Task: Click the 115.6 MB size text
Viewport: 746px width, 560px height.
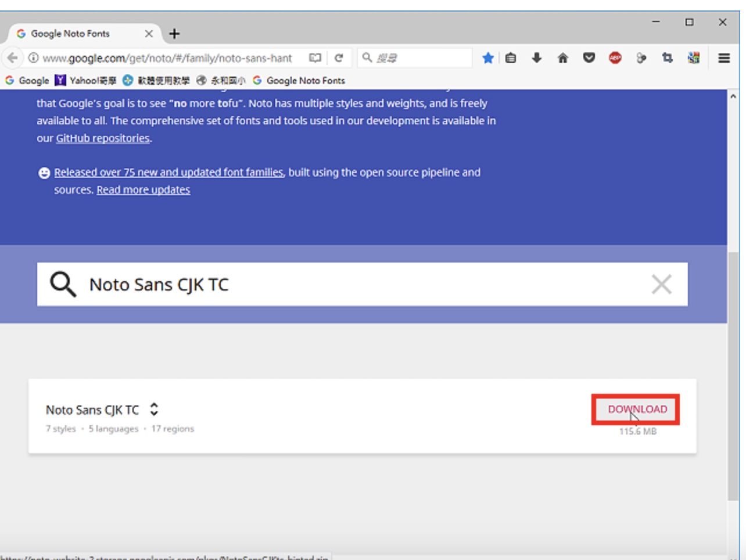Action: (x=637, y=431)
